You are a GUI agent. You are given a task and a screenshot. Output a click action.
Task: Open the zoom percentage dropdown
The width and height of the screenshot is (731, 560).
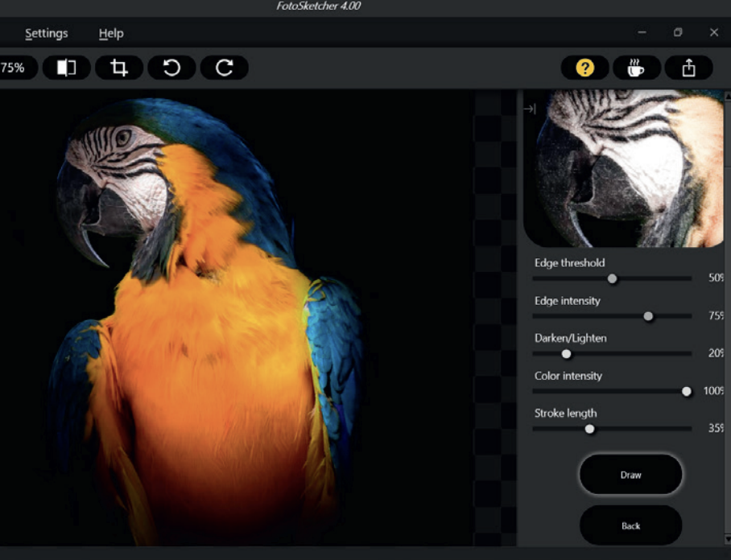pos(14,68)
